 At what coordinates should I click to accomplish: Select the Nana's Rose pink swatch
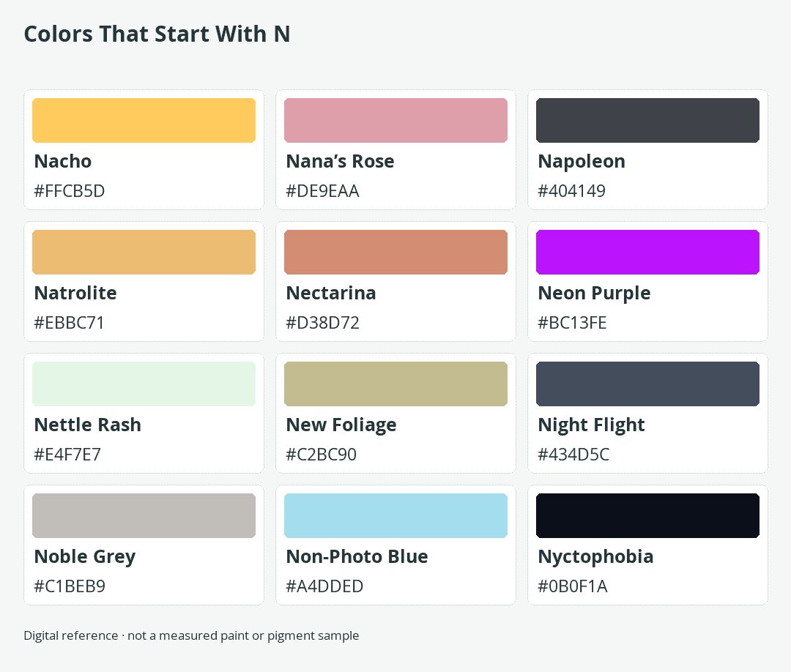click(x=395, y=121)
